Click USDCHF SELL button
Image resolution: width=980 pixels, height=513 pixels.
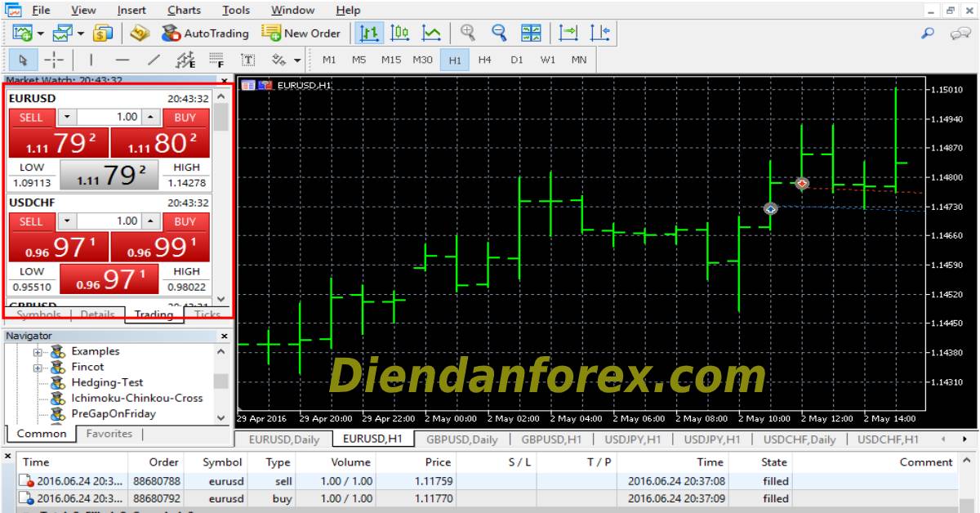[32, 221]
